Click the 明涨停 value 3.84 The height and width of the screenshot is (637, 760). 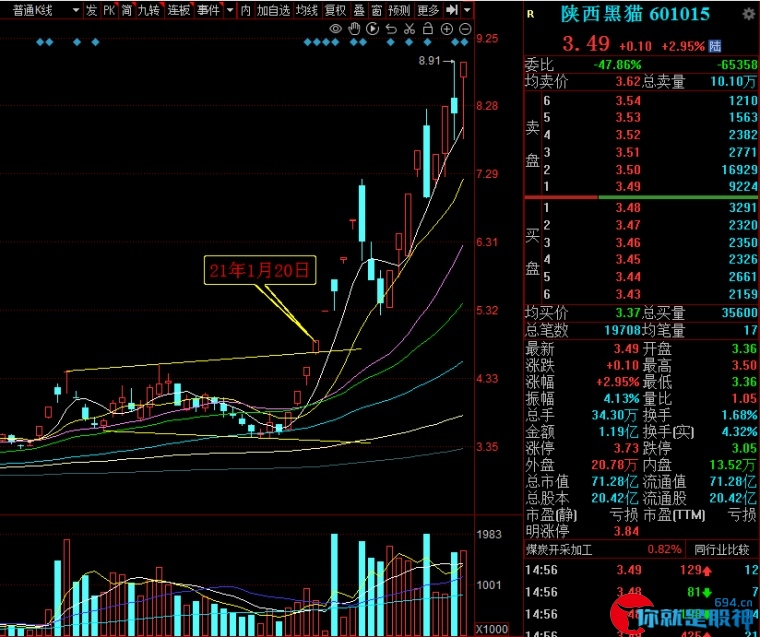click(626, 531)
